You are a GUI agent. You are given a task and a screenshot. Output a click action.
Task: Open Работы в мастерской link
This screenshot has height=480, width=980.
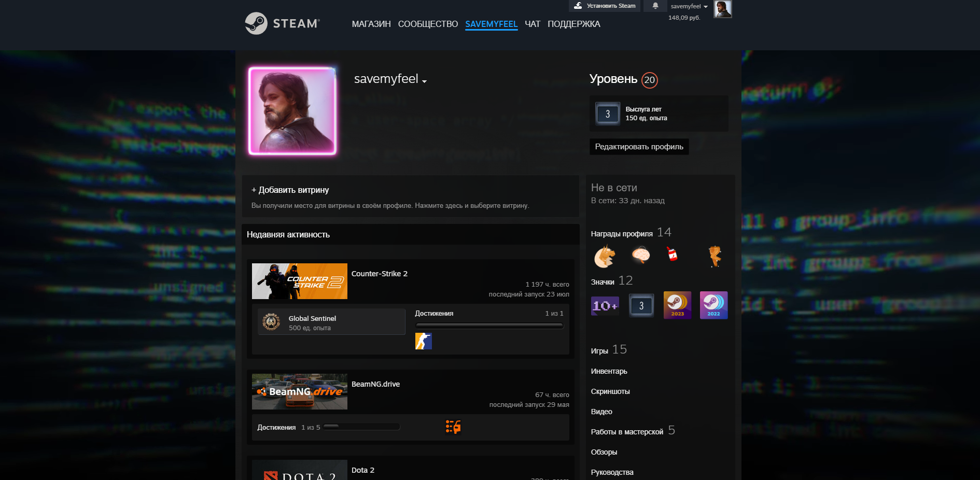[x=627, y=432]
